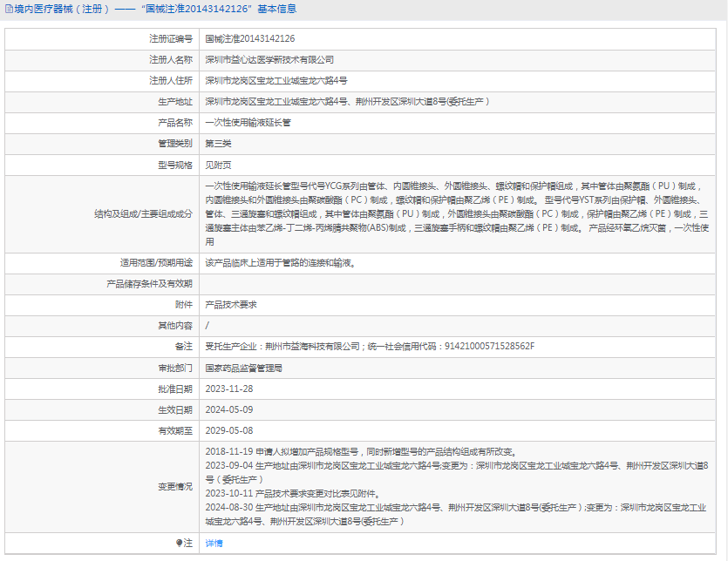Select the 2018-11-19 change record line
This screenshot has width=728, height=561.
click(x=361, y=451)
